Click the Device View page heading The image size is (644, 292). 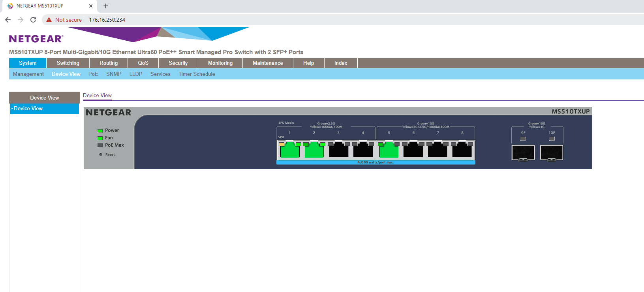(x=97, y=96)
